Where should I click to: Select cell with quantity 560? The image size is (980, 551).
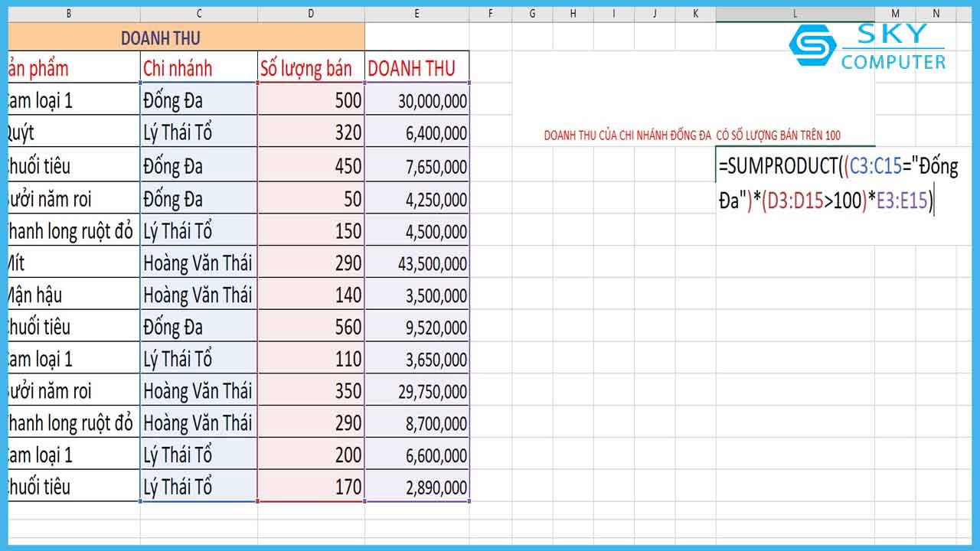pyautogui.click(x=311, y=327)
